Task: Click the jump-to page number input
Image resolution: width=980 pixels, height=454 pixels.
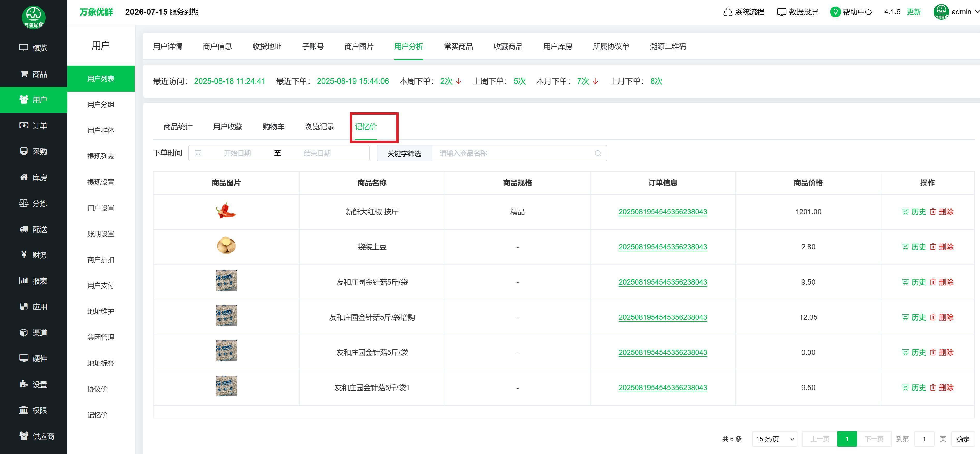Action: [x=924, y=439]
